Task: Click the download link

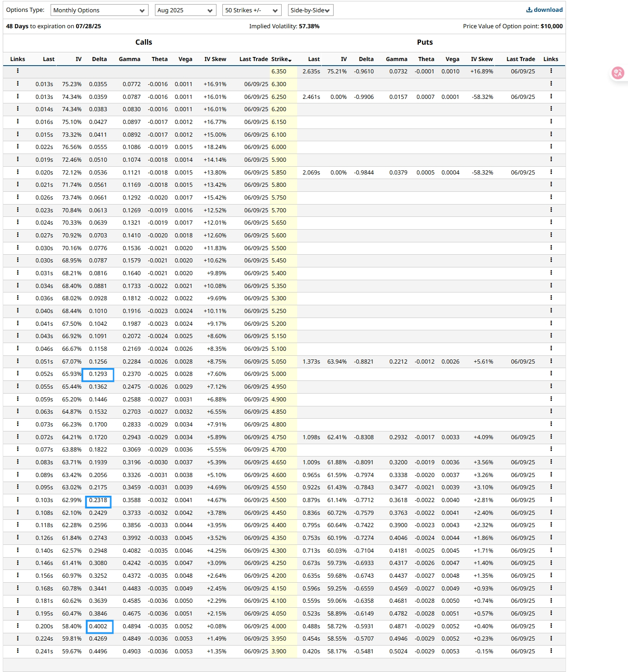Action: [545, 10]
